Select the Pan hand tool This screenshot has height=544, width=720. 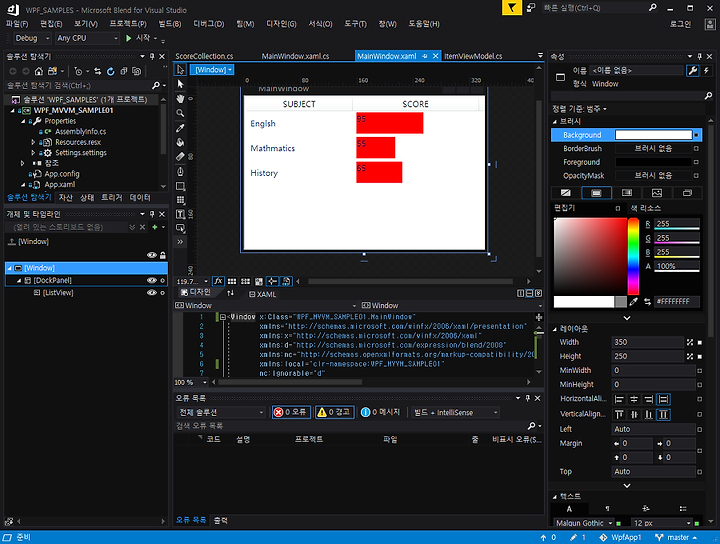point(180,99)
